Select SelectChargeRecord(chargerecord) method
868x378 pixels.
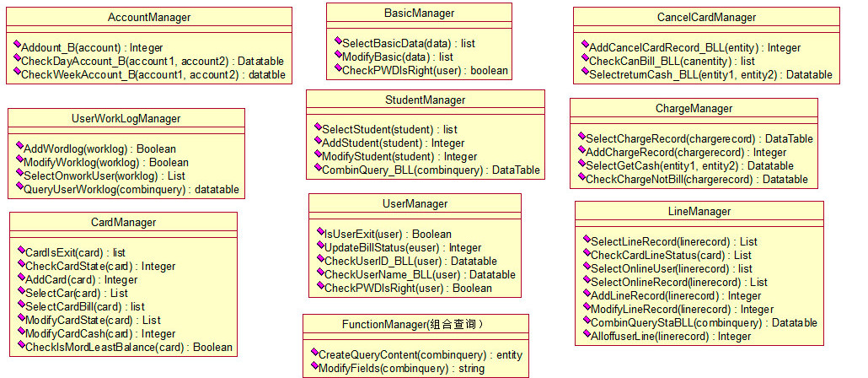point(699,138)
